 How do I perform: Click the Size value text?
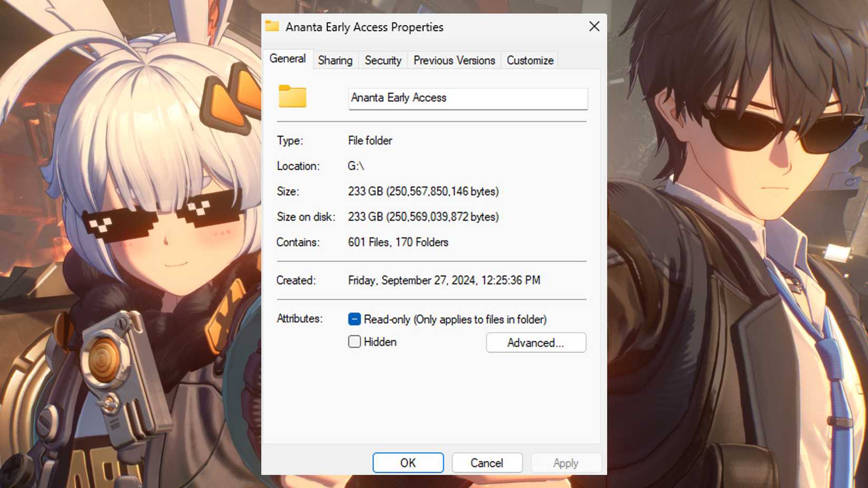(x=423, y=191)
